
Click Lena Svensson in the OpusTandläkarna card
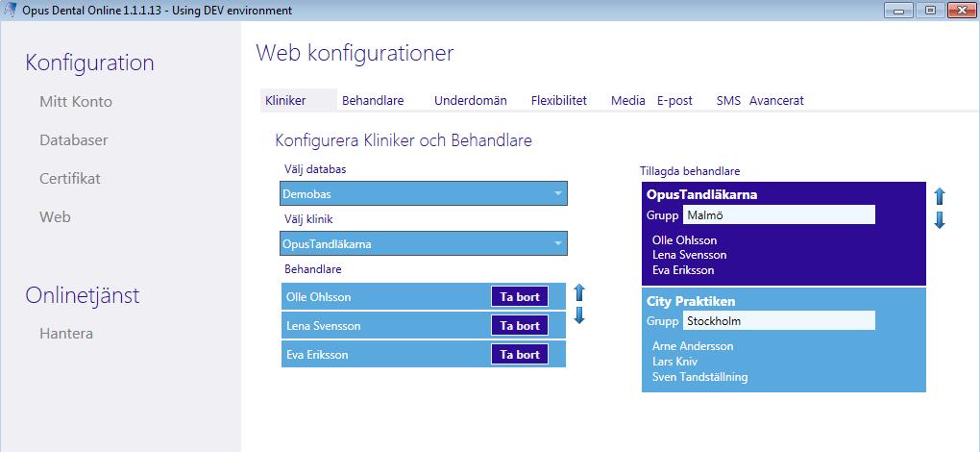tap(690, 255)
